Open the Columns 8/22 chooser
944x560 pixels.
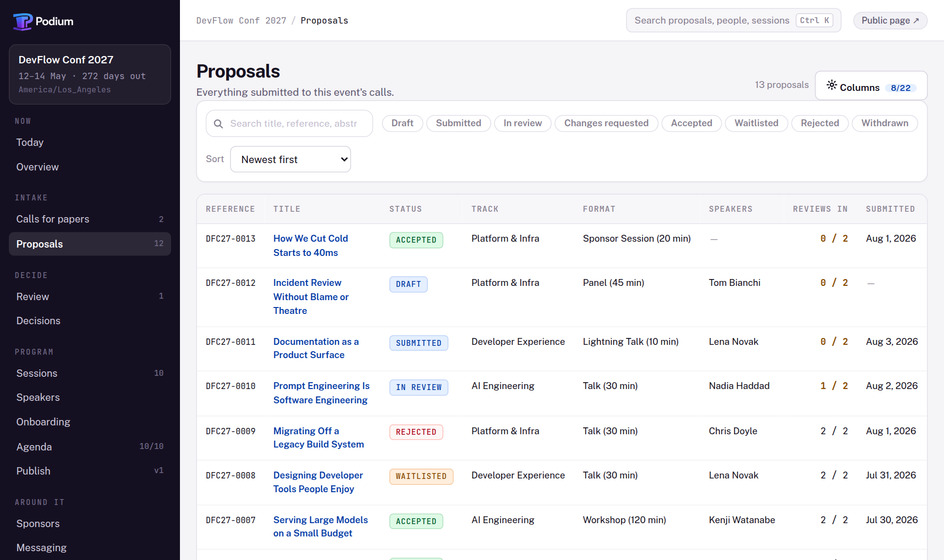[871, 86]
